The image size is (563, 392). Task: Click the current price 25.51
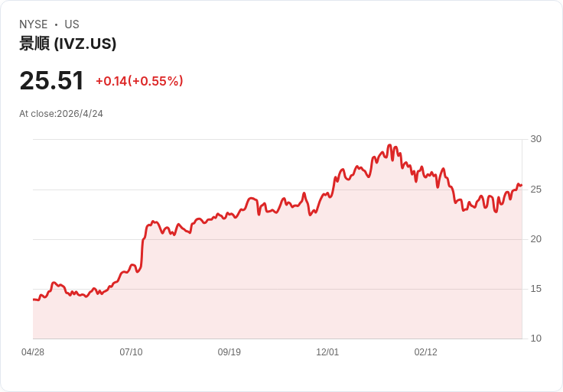pos(52,80)
